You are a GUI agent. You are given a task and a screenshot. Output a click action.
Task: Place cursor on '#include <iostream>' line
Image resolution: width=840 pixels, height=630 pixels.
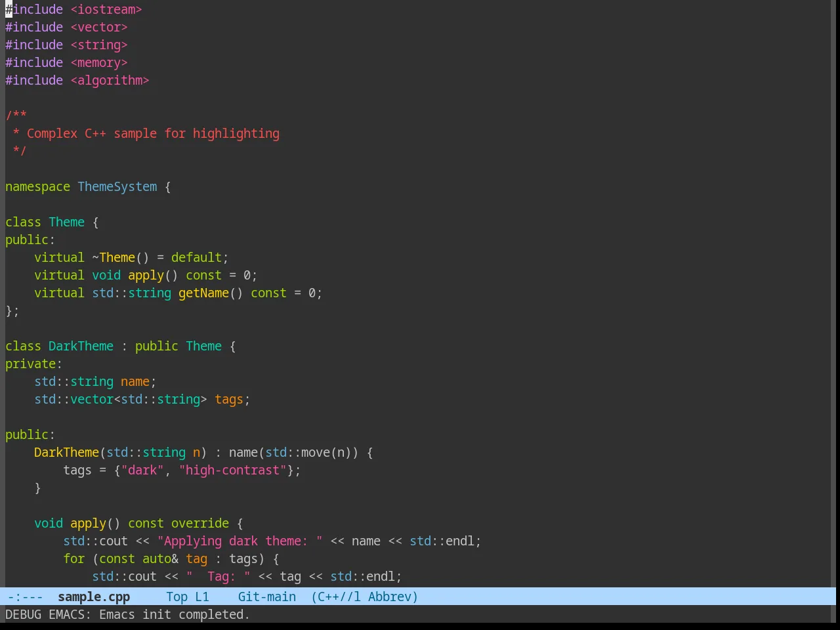click(x=73, y=9)
